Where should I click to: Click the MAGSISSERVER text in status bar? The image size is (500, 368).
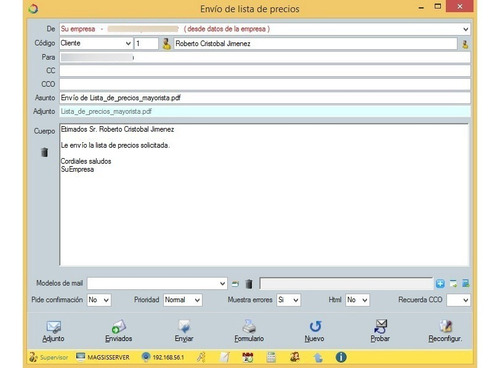(x=108, y=358)
